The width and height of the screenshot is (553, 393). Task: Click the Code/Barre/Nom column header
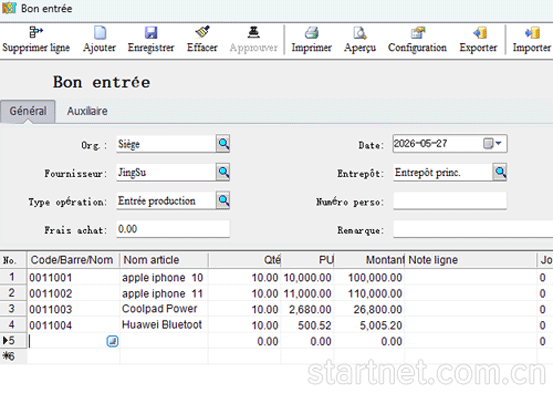[x=73, y=260]
